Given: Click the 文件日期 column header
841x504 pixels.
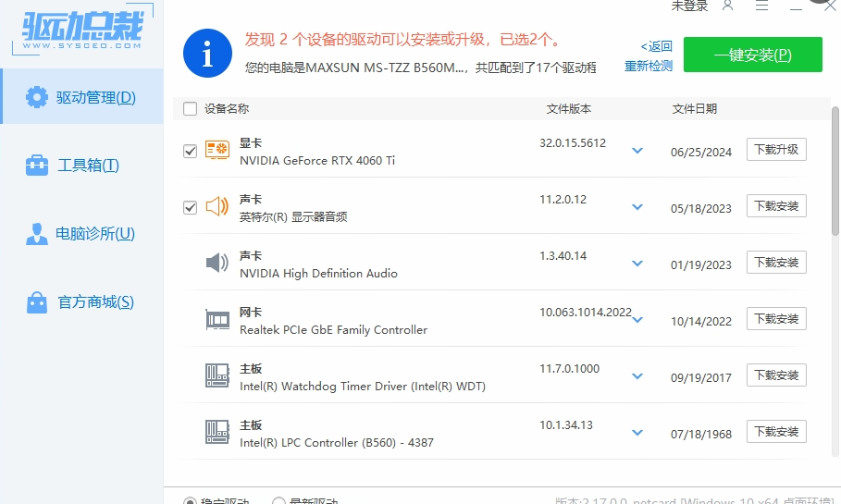Looking at the screenshot, I should point(695,109).
